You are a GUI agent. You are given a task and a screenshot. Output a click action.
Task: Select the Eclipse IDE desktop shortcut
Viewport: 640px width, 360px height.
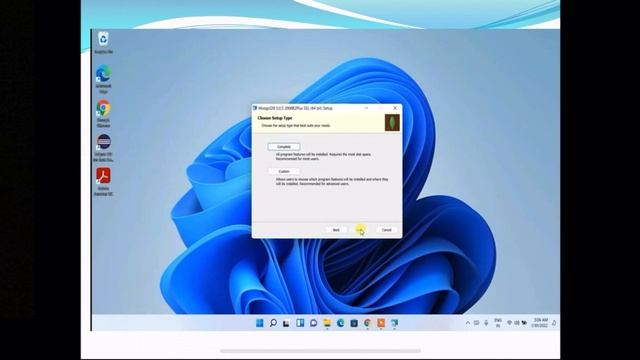[x=104, y=148]
